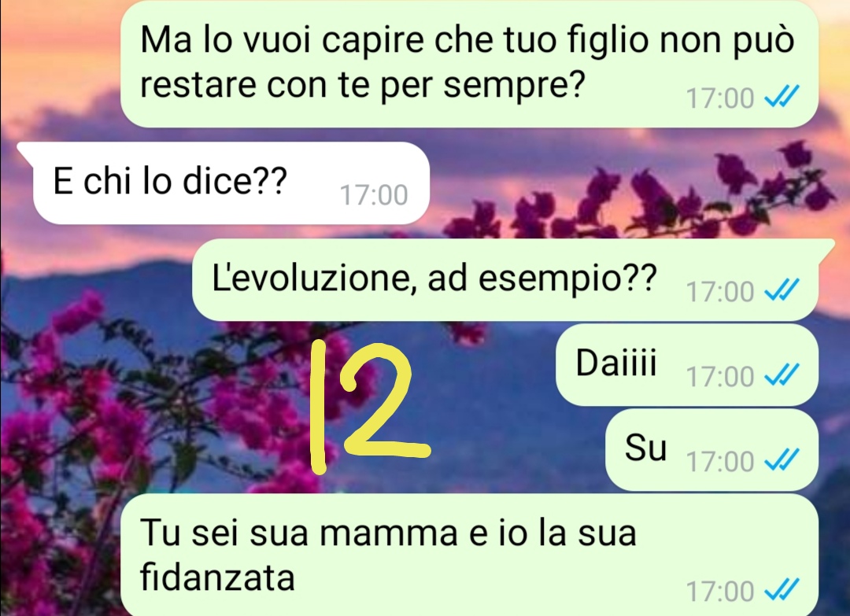850x616 pixels.
Task: Tap the 17:00 timestamp on received message
Action: (374, 195)
